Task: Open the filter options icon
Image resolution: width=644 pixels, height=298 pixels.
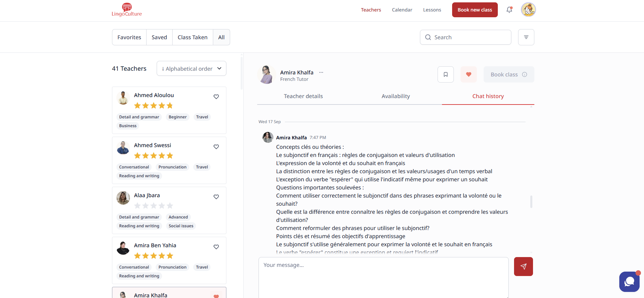Action: (526, 37)
